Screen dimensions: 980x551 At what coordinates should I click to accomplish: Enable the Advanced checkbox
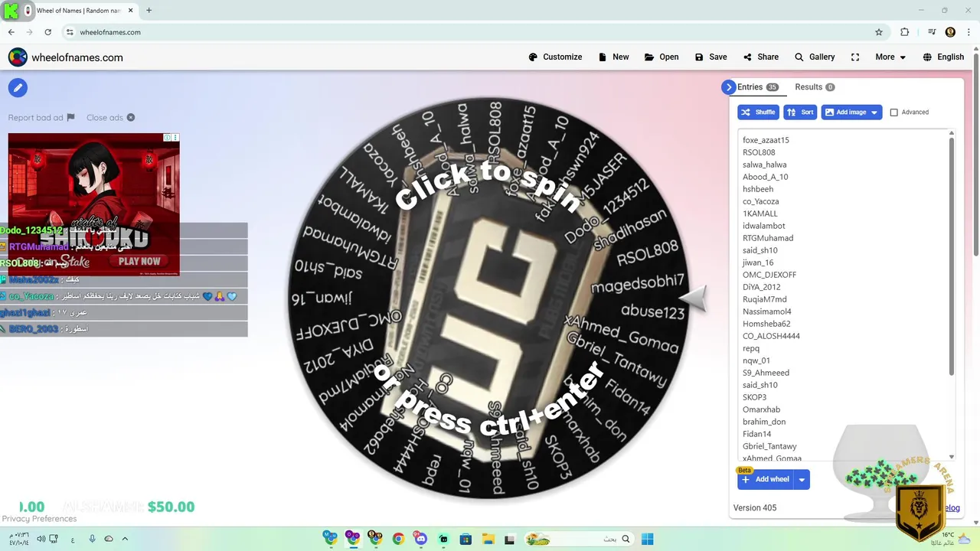893,112
